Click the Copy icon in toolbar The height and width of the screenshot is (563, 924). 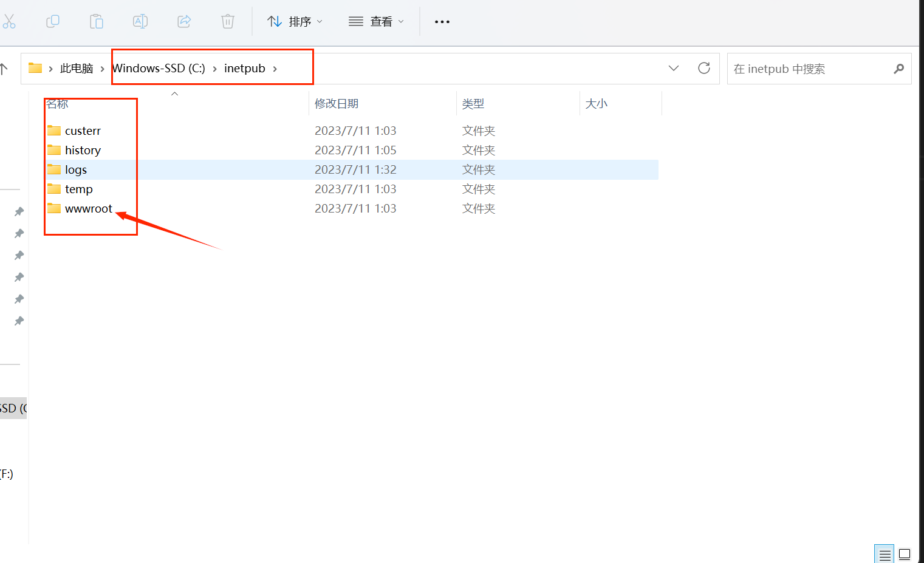(53, 21)
